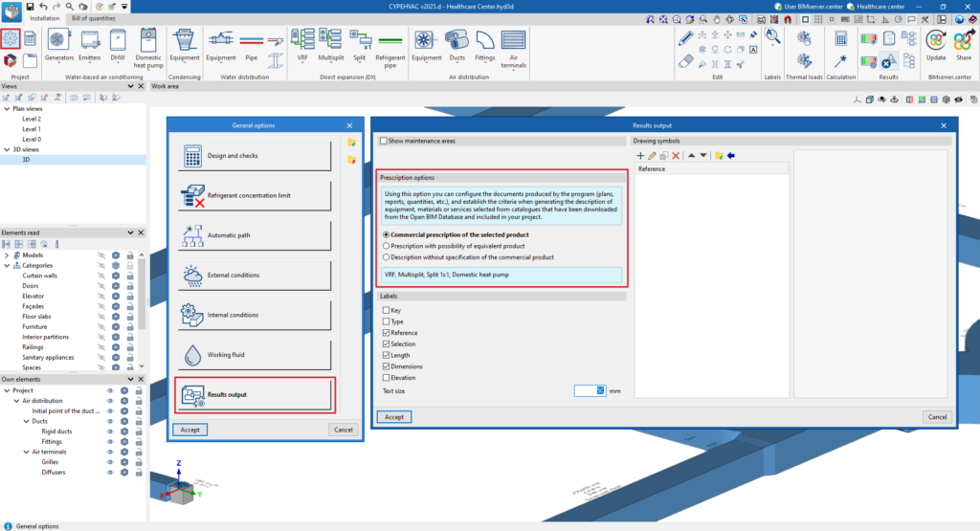Click the Text size input field
Viewport: 980px width, 531px height.
tap(590, 390)
